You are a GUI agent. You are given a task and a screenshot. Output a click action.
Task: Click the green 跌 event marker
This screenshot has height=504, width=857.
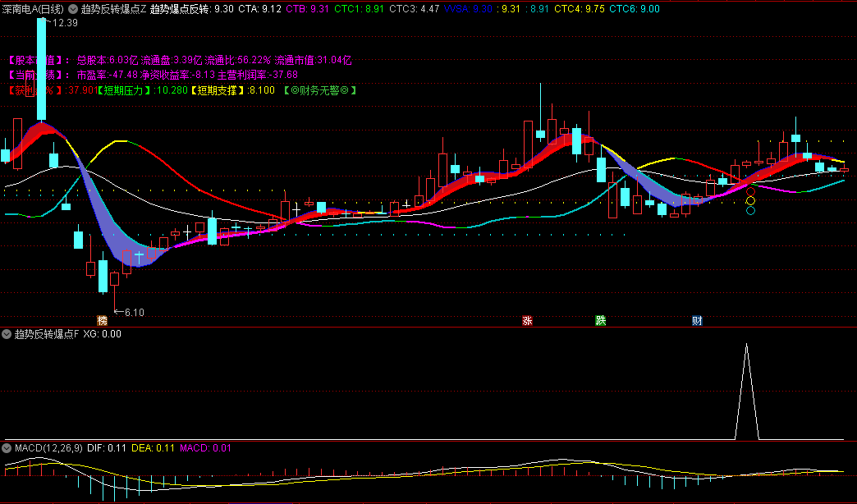pyautogui.click(x=601, y=320)
